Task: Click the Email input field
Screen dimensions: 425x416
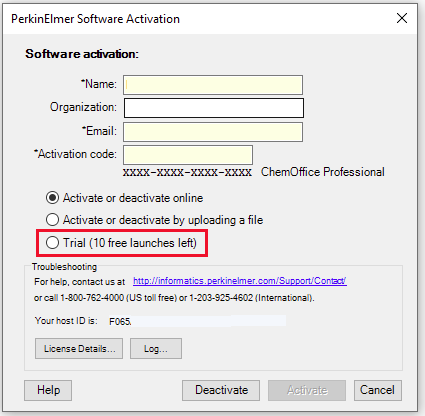Action: (213, 132)
